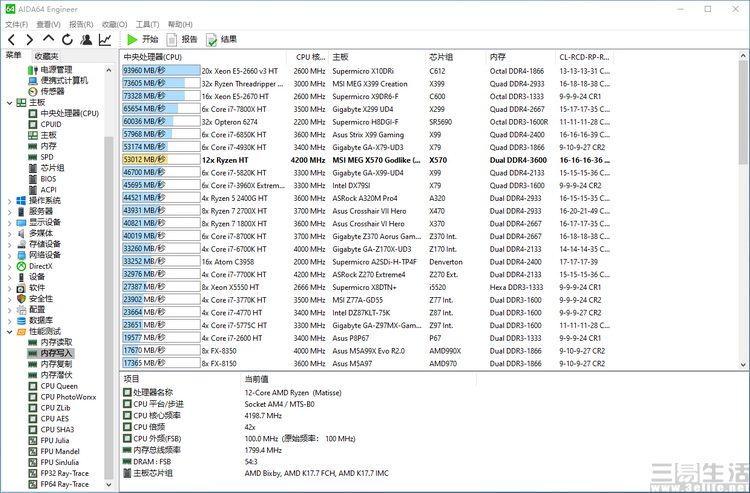Select CPUID in the tree
This screenshot has height=493, width=750.
click(45, 124)
